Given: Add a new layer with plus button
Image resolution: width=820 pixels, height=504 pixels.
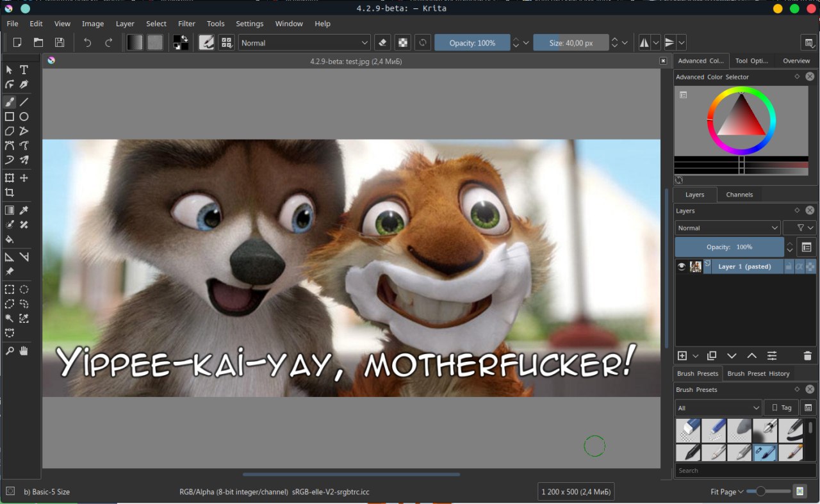Looking at the screenshot, I should click(682, 356).
